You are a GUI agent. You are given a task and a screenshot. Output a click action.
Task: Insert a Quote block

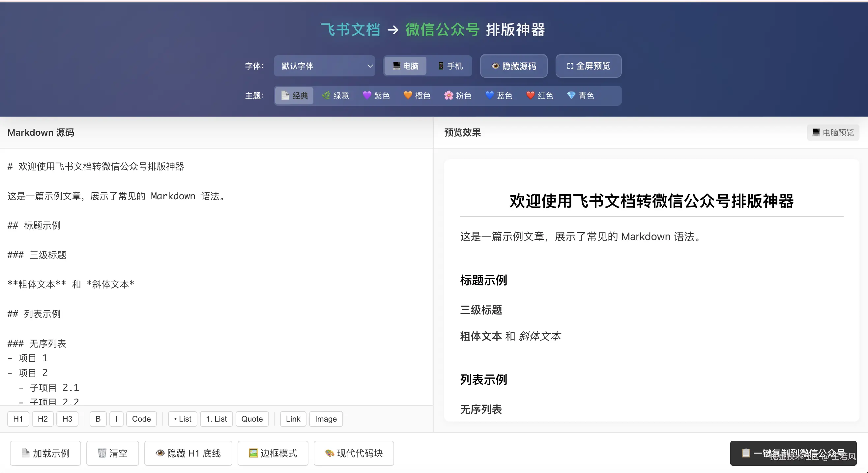[x=252, y=419]
